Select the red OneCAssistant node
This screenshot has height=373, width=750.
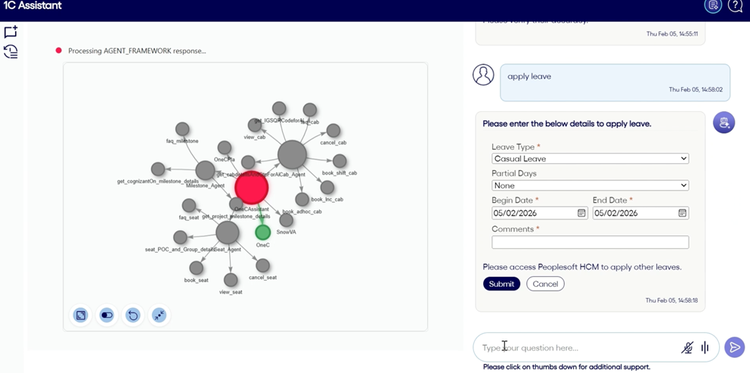[x=252, y=187]
